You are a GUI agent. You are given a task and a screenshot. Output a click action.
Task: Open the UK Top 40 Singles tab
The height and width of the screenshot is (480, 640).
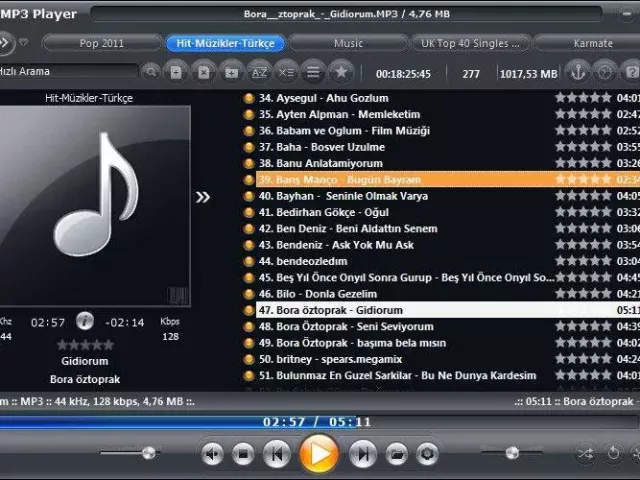click(472, 43)
